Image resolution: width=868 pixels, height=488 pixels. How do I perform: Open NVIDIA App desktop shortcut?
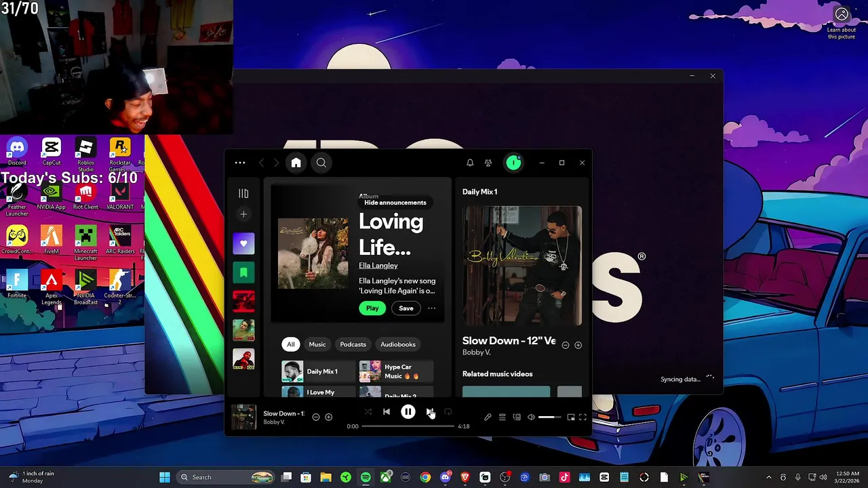coord(52,197)
